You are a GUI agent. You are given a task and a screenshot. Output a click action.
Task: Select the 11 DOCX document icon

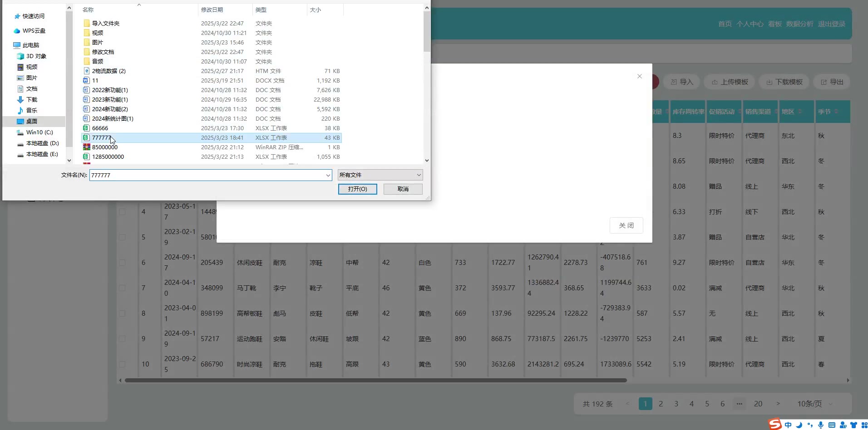(86, 81)
